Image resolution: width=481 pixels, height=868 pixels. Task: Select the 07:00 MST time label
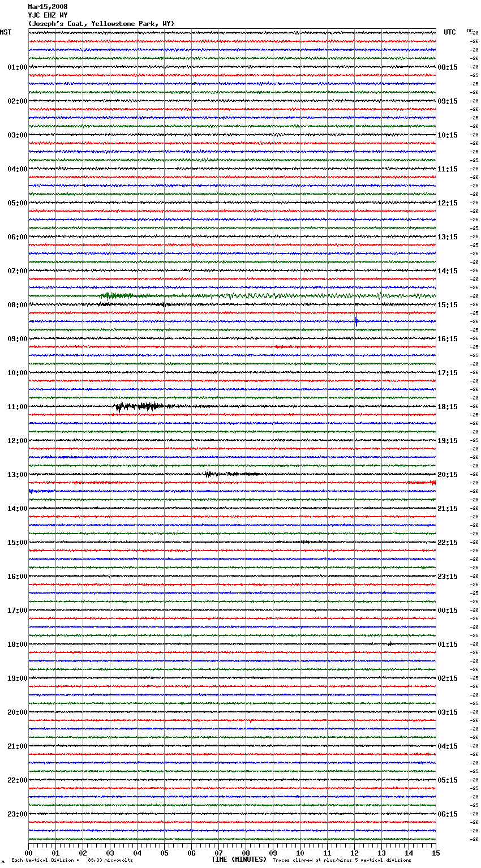[x=17, y=271]
